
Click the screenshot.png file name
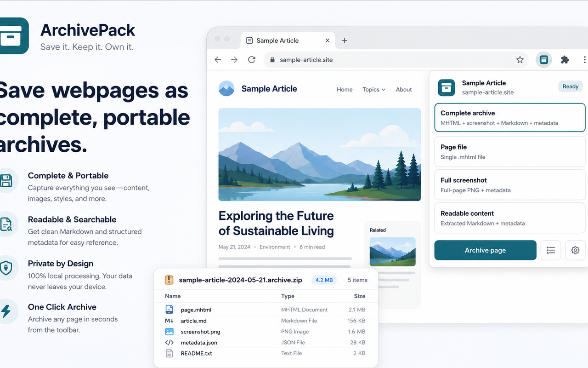pyautogui.click(x=201, y=332)
